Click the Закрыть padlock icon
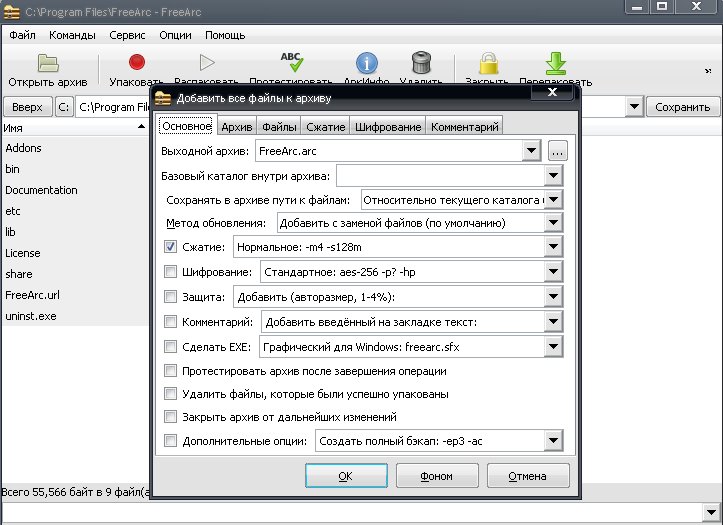This screenshot has width=723, height=525. click(487, 64)
